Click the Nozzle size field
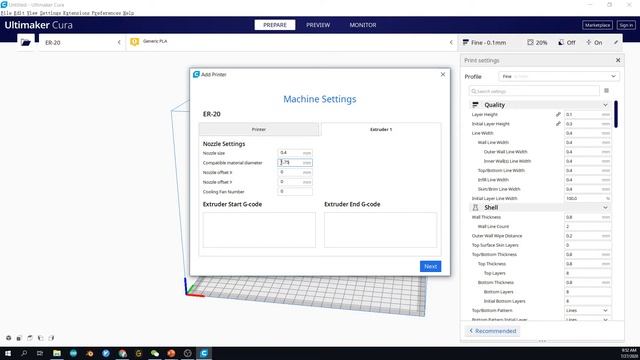Viewport: 640px width, 360px height. tap(295, 153)
